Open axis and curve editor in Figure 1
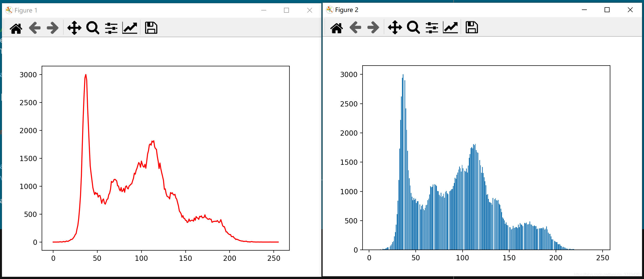The image size is (644, 279). [x=130, y=28]
